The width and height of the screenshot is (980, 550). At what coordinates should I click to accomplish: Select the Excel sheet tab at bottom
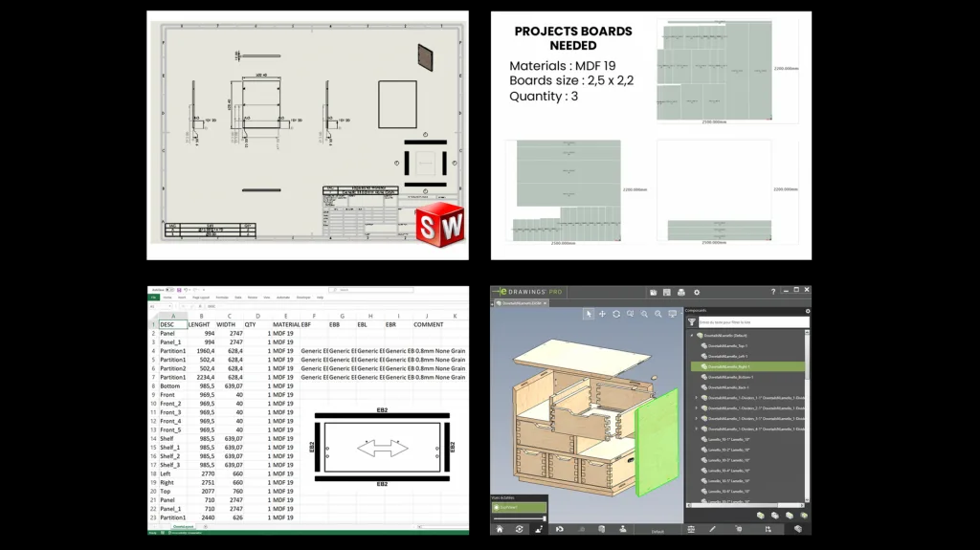pyautogui.click(x=184, y=527)
